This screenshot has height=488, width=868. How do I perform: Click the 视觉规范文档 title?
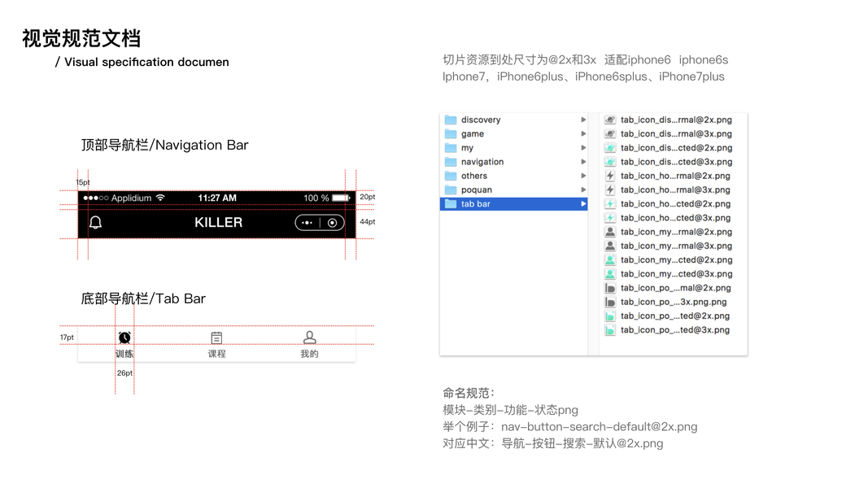81,39
